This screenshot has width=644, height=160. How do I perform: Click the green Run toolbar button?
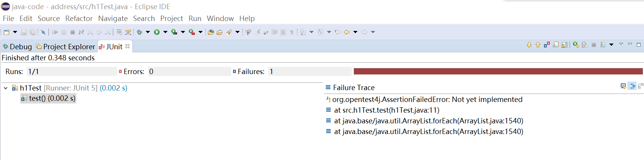click(x=157, y=32)
